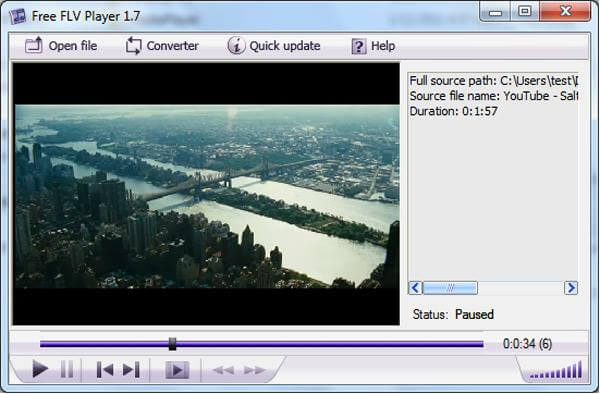Viewport: 600px width, 394px height.
Task: Click the purple seek bar track
Action: point(261,344)
